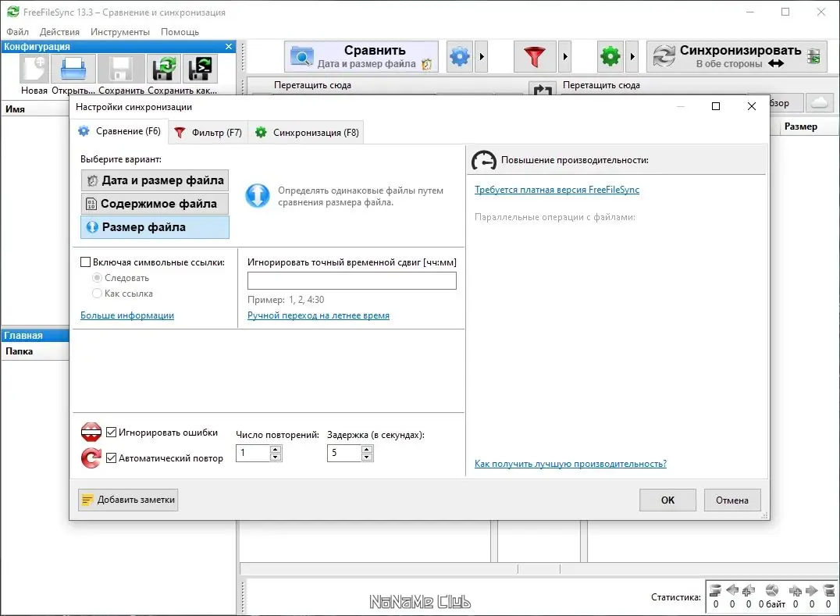840x616 pixels.
Task: Open the Инструменты menu
Action: click(120, 31)
